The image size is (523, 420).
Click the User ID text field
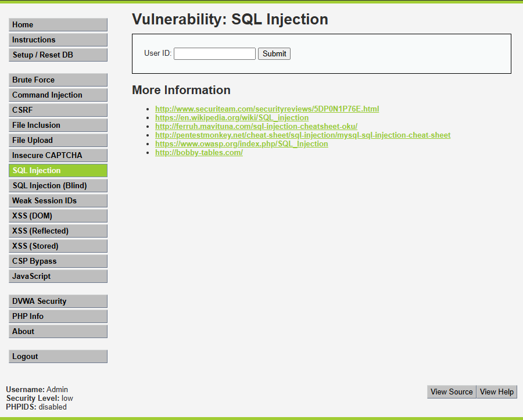click(x=214, y=53)
